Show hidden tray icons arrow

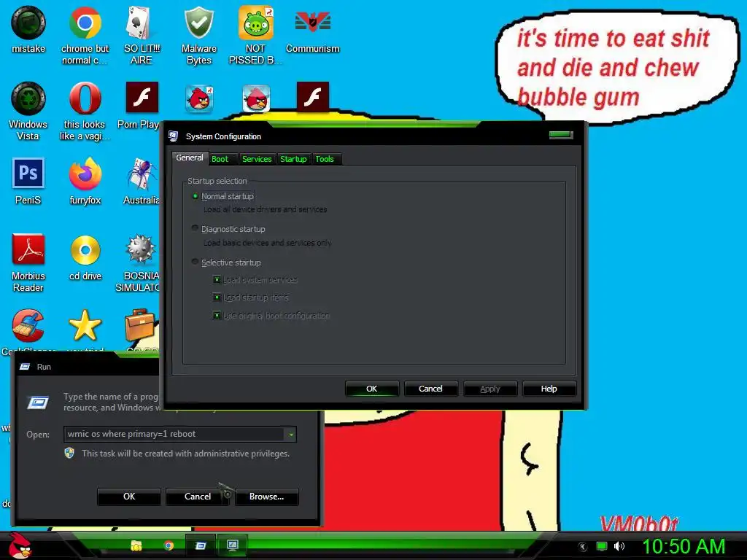583,546
